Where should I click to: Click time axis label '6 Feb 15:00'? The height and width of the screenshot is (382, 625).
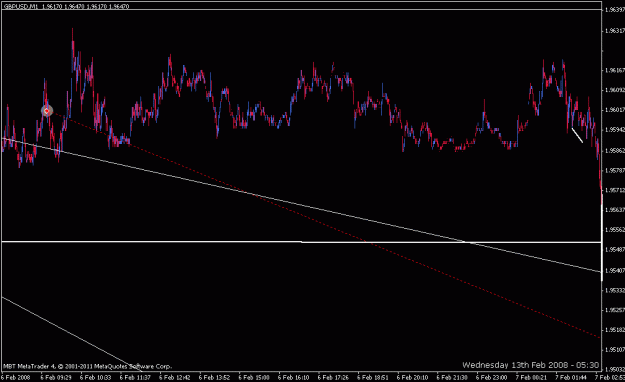click(254, 377)
